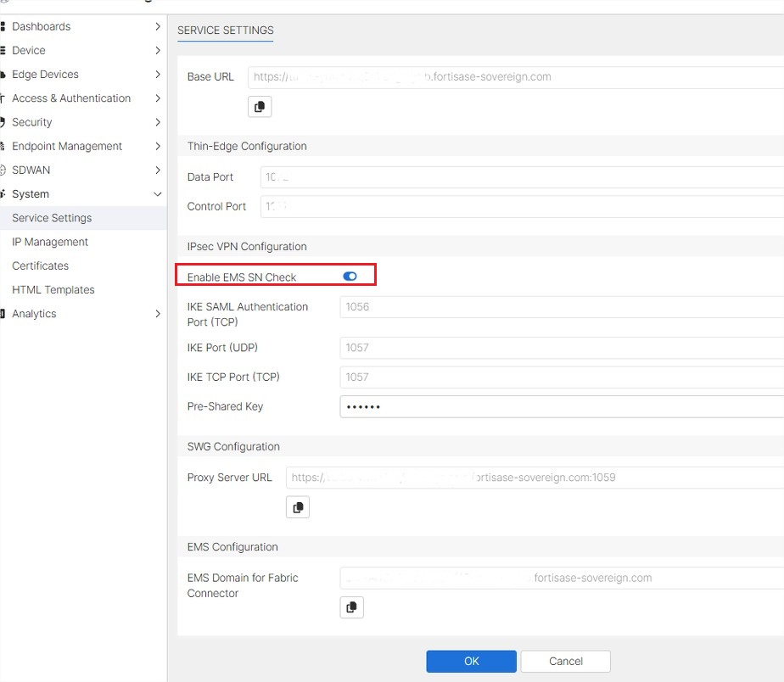This screenshot has width=784, height=682.
Task: Open Security in the sidebar
Action: click(x=32, y=122)
